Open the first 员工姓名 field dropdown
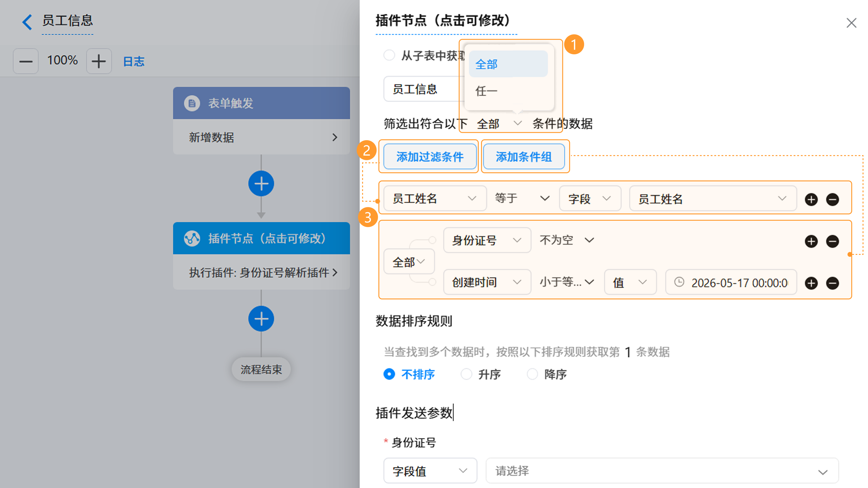The image size is (868, 488). (x=435, y=199)
